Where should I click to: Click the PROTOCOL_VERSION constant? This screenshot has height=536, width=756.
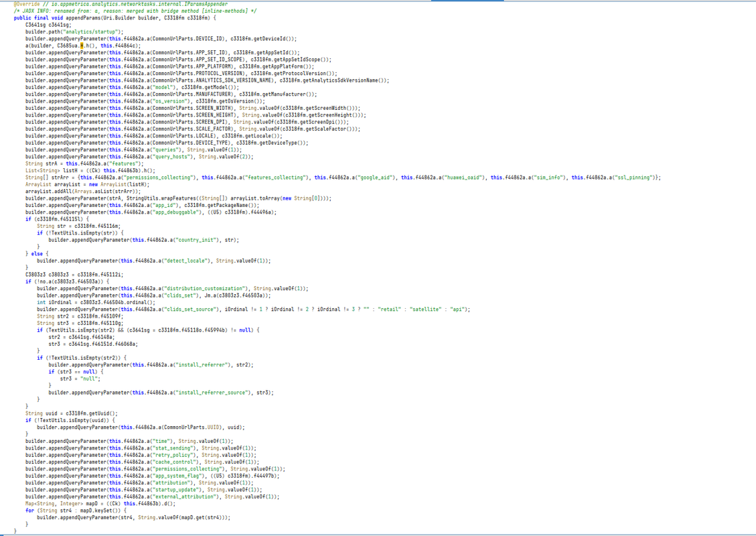tap(218, 73)
